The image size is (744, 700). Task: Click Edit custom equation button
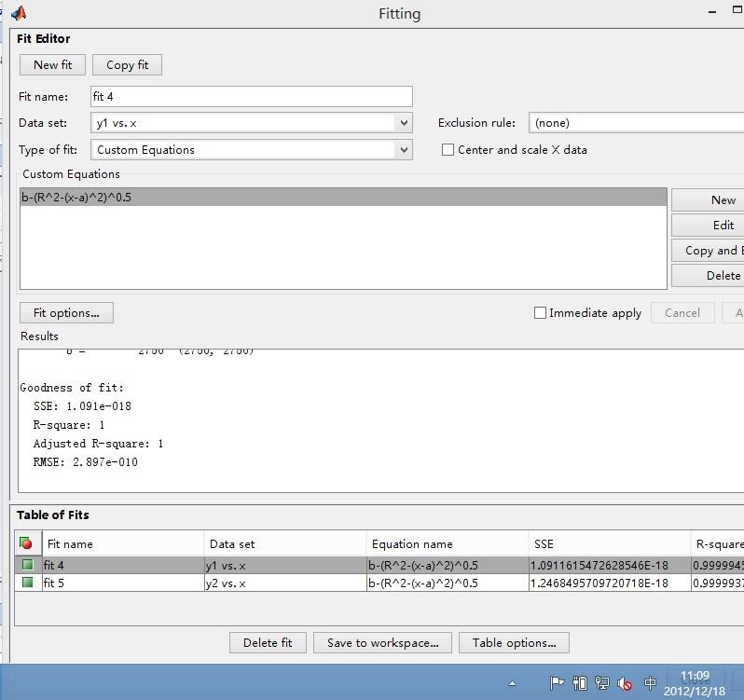(709, 226)
